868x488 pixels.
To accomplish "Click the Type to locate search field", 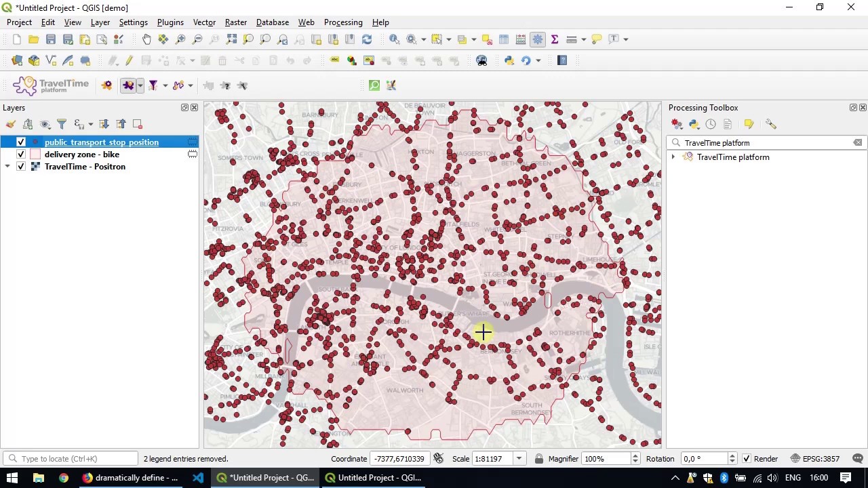I will [71, 459].
